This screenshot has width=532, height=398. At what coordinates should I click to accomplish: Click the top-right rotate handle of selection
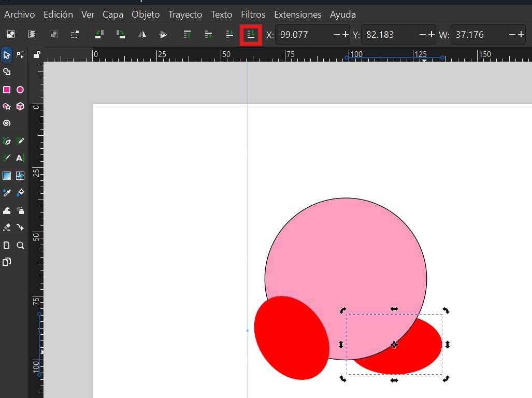tap(446, 310)
